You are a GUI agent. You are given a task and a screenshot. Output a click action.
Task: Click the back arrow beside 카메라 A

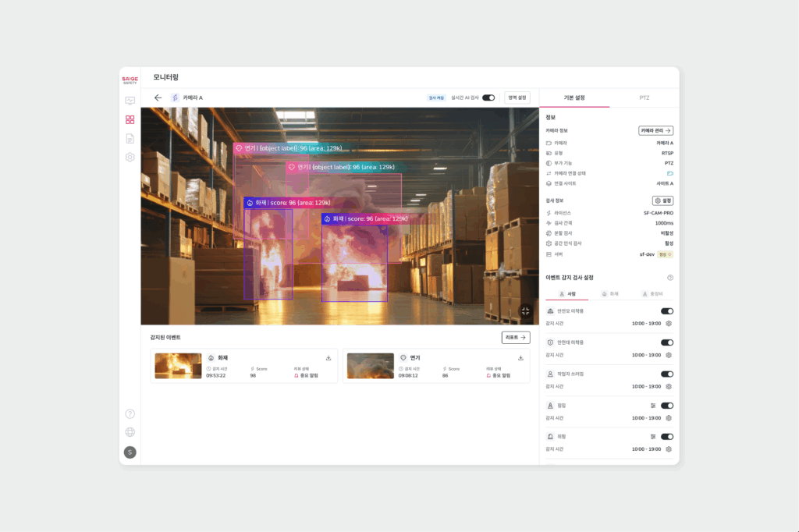click(158, 98)
